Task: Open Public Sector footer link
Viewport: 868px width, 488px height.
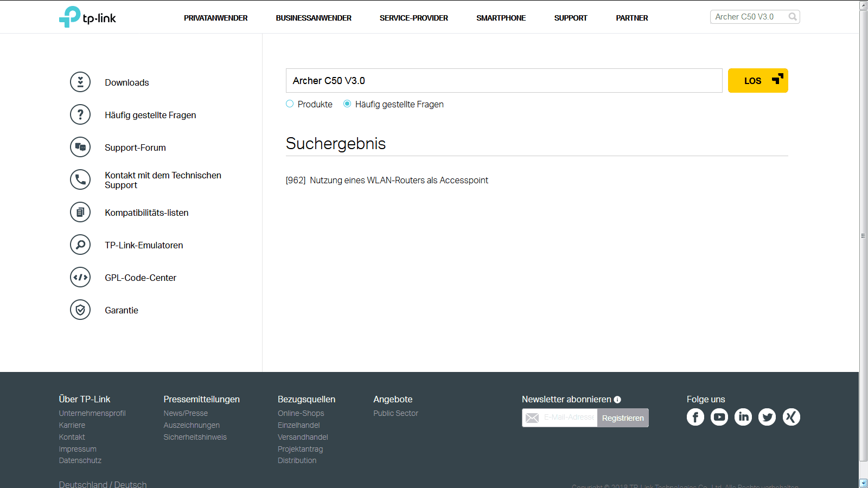Action: [x=396, y=413]
